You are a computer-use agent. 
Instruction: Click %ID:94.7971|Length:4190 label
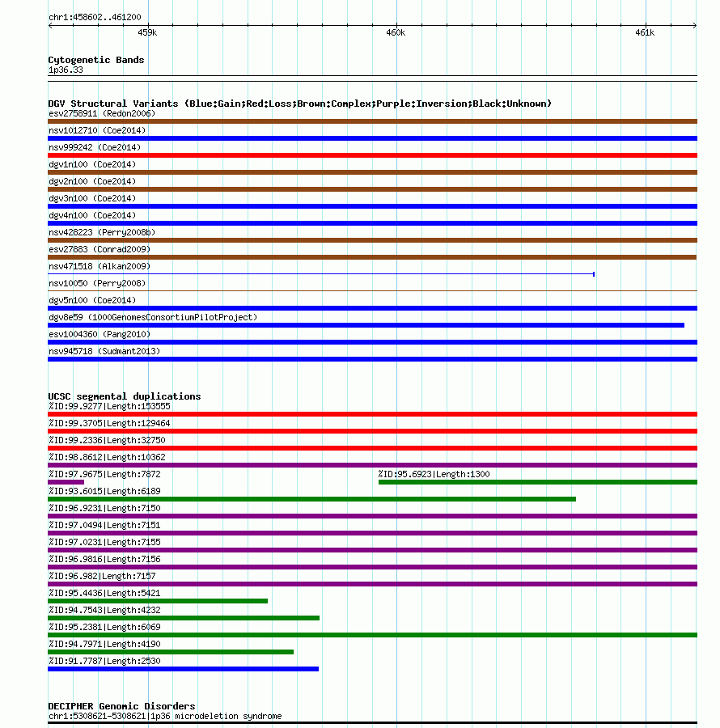pos(104,645)
